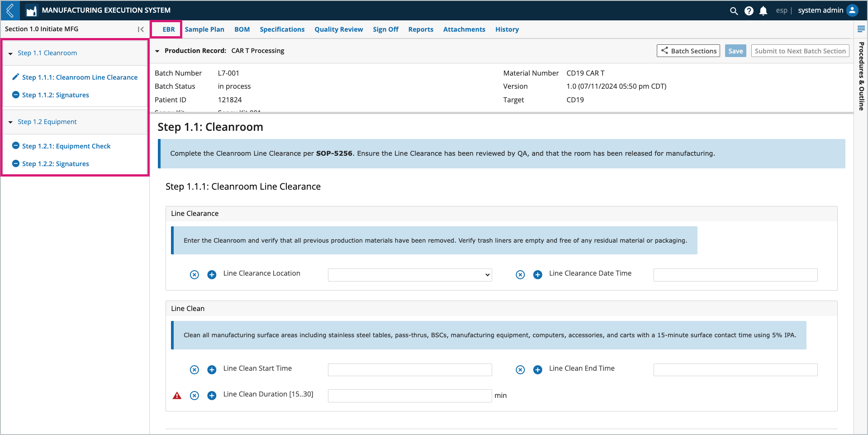Open the Line Clearance Location dropdown
The image size is (868, 435).
coord(410,275)
